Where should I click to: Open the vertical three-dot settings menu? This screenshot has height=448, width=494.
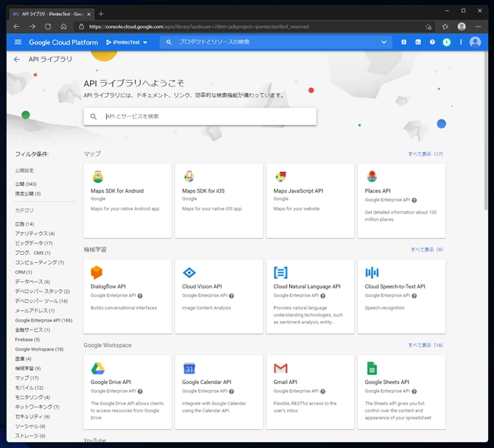[461, 42]
